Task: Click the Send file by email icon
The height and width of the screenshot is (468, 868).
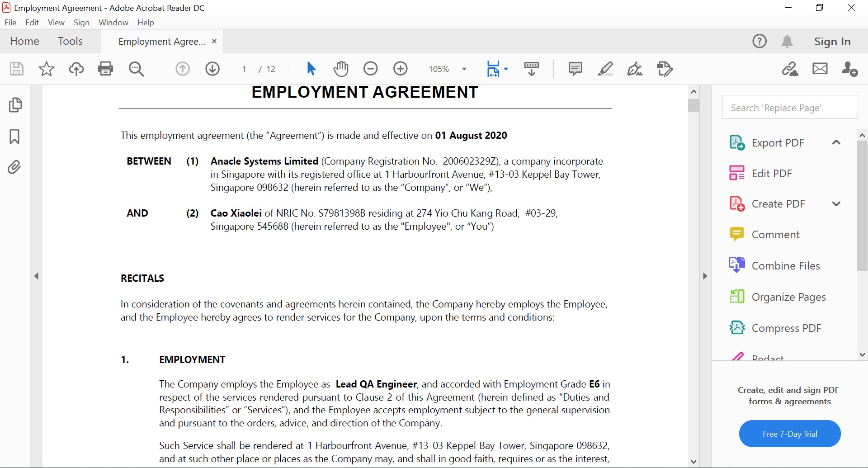Action: 820,69
